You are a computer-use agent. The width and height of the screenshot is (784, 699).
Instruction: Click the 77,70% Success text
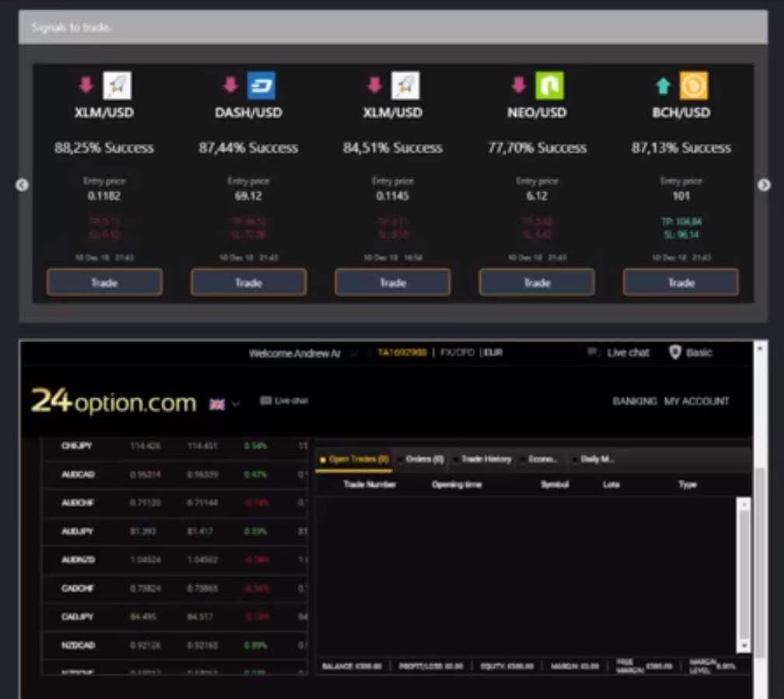click(x=537, y=148)
